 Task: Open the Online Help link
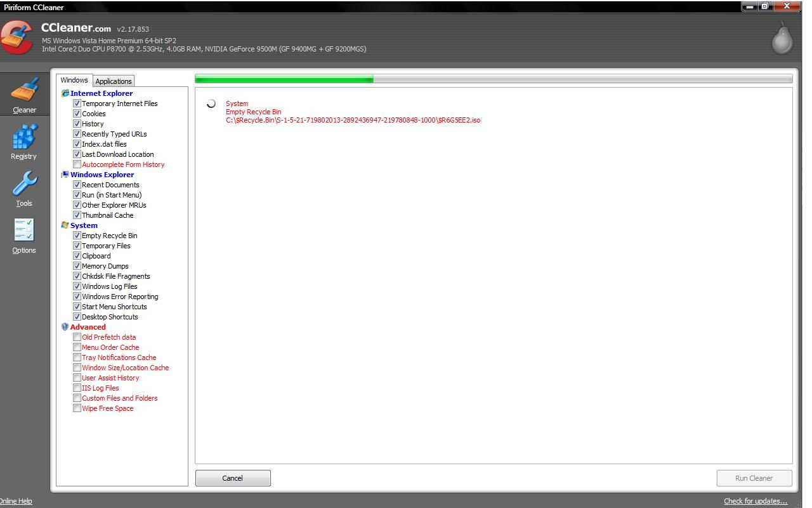tap(15, 501)
